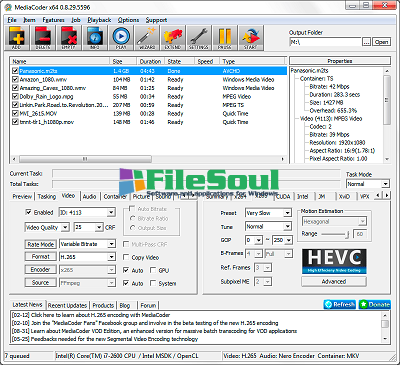Click the Donate button
400x365 pixels.
click(374, 304)
